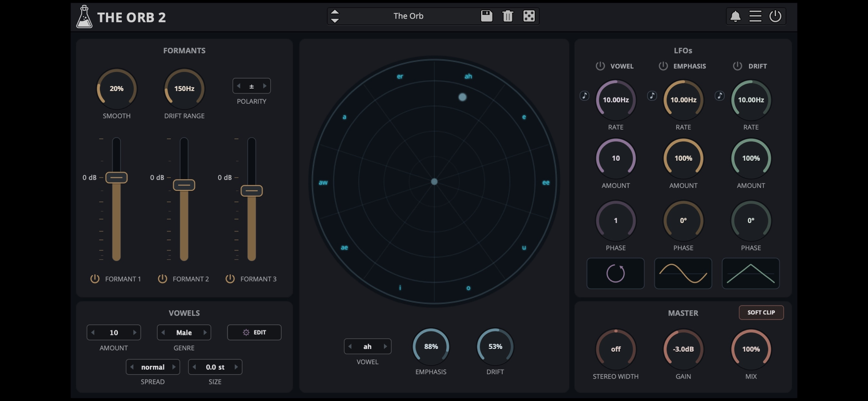868x401 pixels.
Task: Save preset with the floppy disk icon
Action: pyautogui.click(x=486, y=16)
